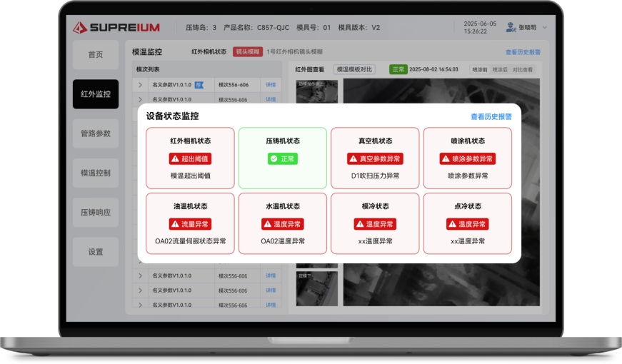
Task: Switch to the 喷涂后 view option
Action: [x=500, y=70]
